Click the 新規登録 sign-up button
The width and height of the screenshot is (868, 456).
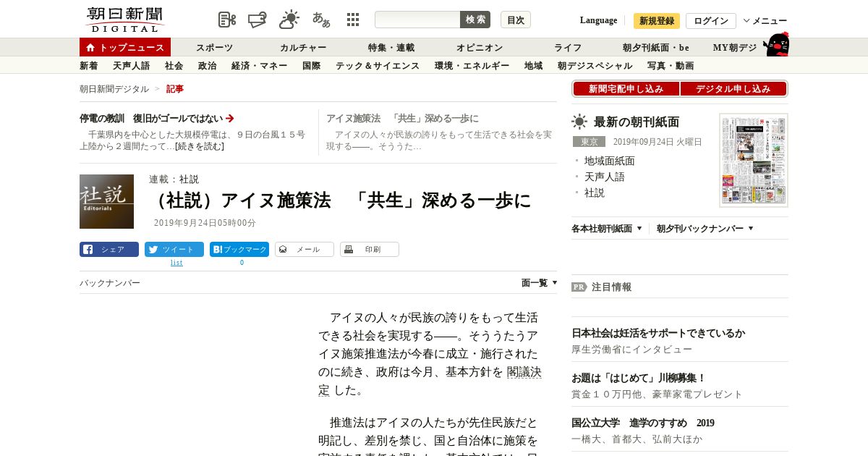[657, 21]
